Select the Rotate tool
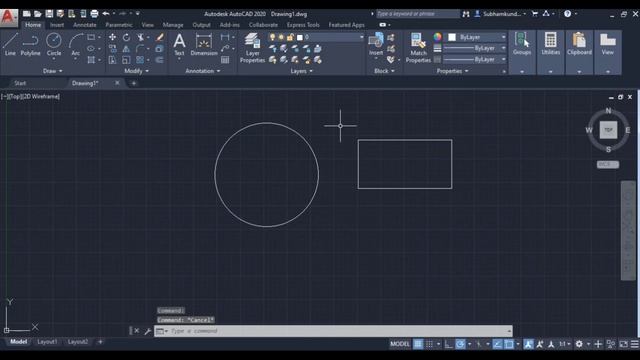This screenshot has height=360, width=640. (x=126, y=37)
